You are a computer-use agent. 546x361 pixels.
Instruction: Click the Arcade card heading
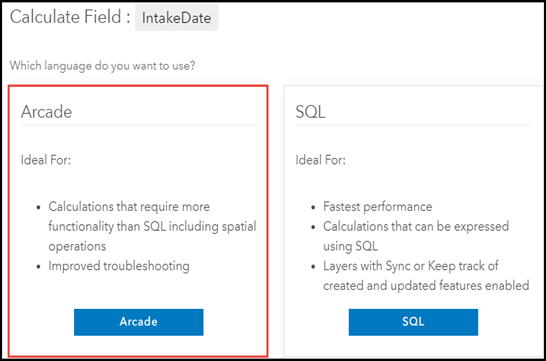(46, 112)
